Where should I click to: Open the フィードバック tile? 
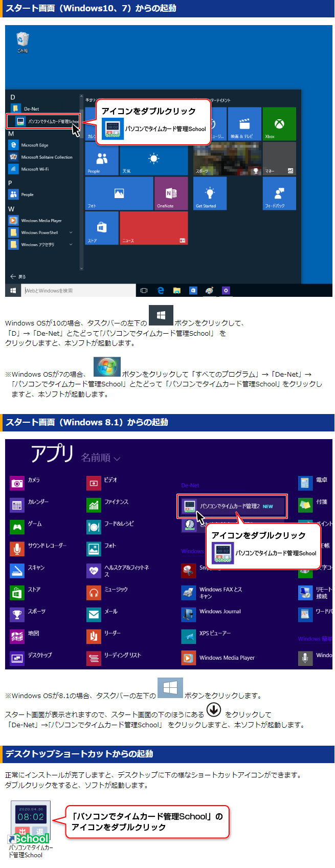[x=279, y=193]
